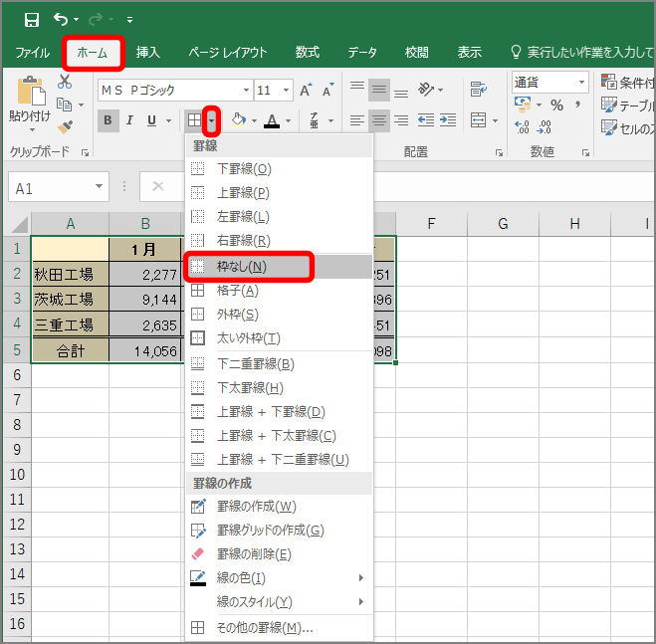Choose 下罫線(O) from the border menu
Viewport: 656px width, 644px height.
(x=279, y=169)
